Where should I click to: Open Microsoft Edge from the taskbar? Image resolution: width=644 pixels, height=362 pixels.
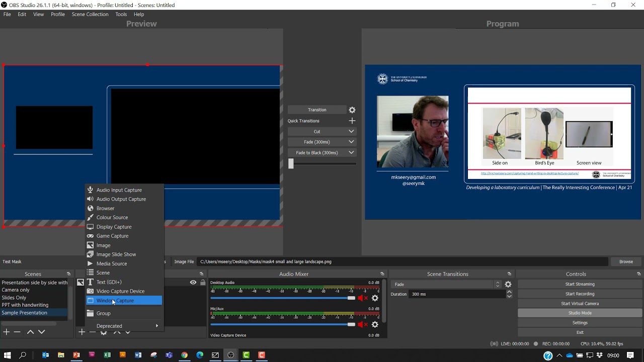[x=200, y=355]
